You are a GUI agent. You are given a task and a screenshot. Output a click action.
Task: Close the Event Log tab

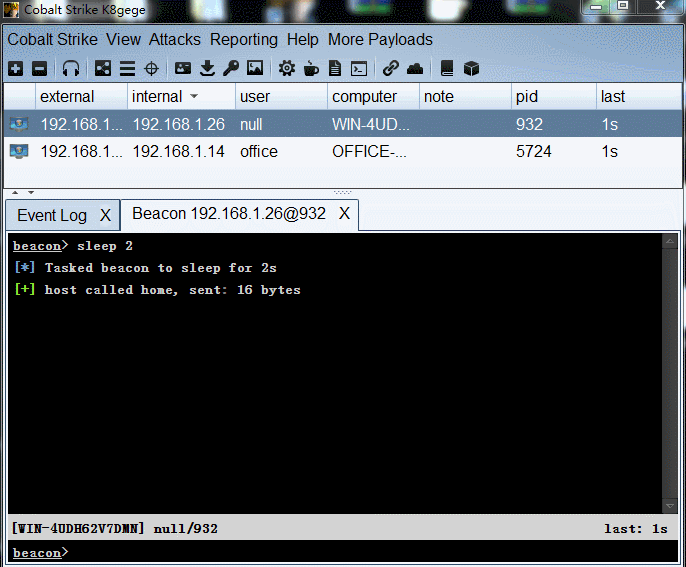coord(105,215)
